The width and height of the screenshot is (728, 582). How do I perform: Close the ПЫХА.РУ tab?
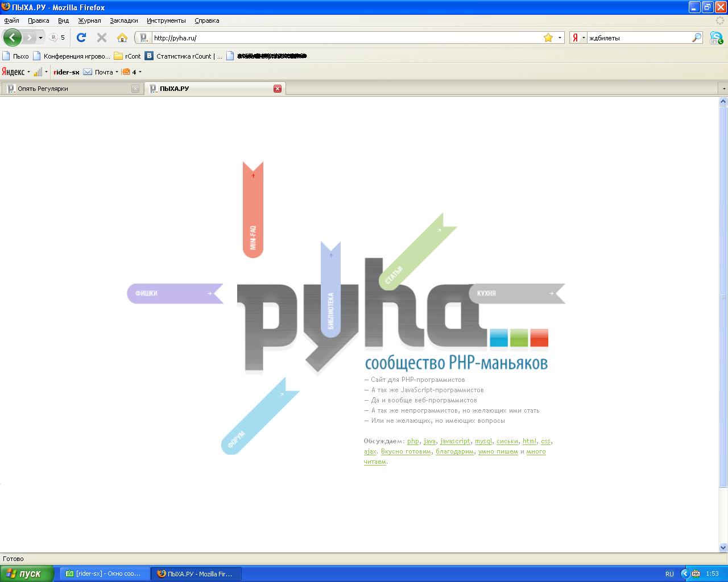click(278, 89)
